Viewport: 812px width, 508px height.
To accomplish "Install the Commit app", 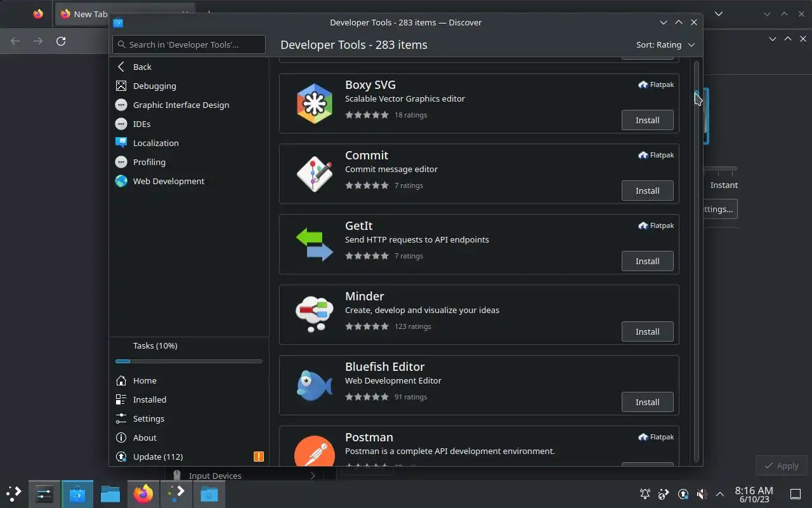I will pos(647,190).
